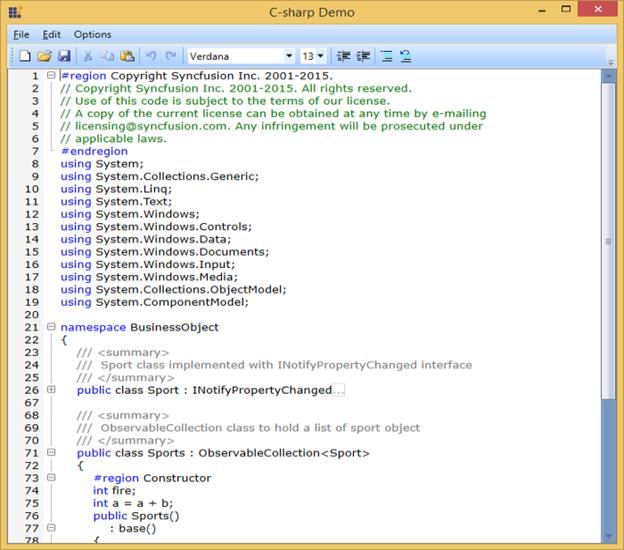Click the 'public Sports()' constructor text
624x550 pixels.
click(x=136, y=516)
